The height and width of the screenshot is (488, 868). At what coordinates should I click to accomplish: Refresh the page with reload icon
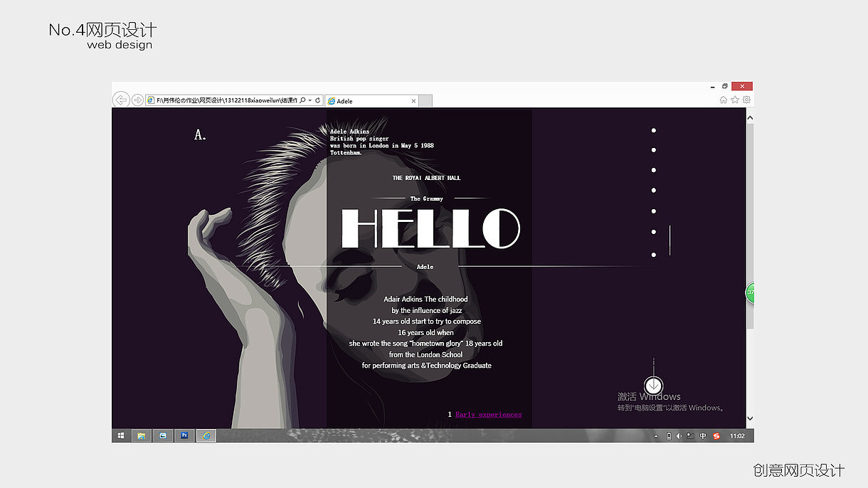pyautogui.click(x=318, y=100)
